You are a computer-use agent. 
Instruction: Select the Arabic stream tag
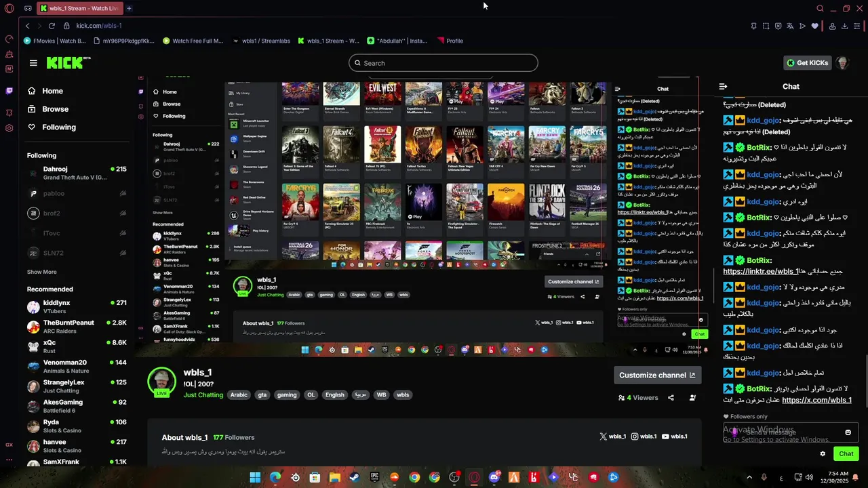[x=239, y=394]
